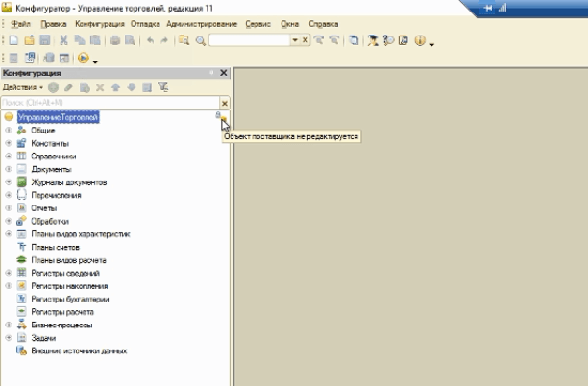Screen dimensions: 588x386
Task: Click the Paste clipboard icon
Action: click(95, 40)
